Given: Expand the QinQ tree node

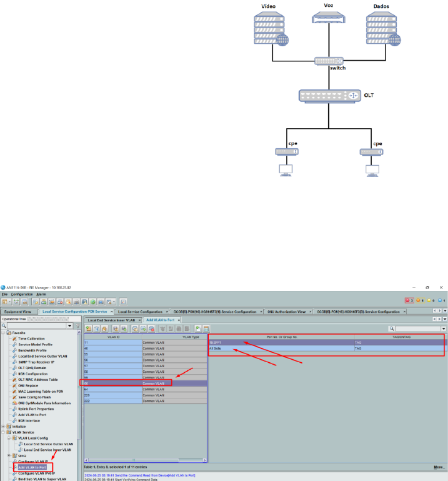Looking at the screenshot, I should 9,455.
